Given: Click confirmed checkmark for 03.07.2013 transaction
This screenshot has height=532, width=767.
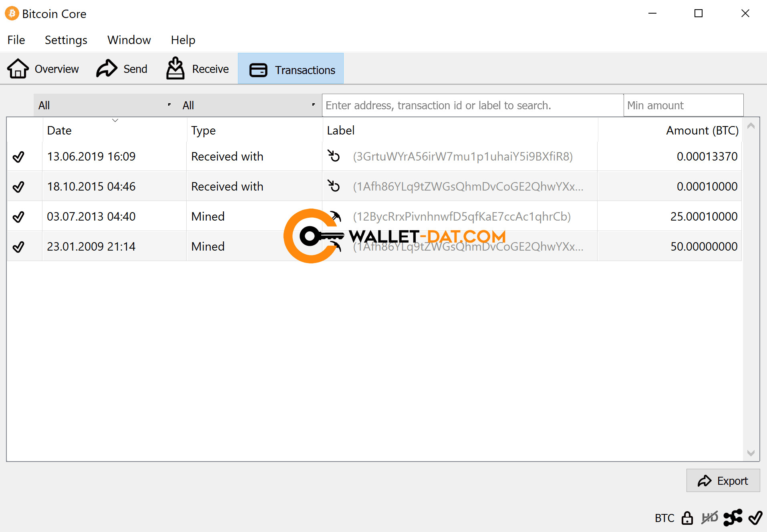Looking at the screenshot, I should pyautogui.click(x=18, y=217).
